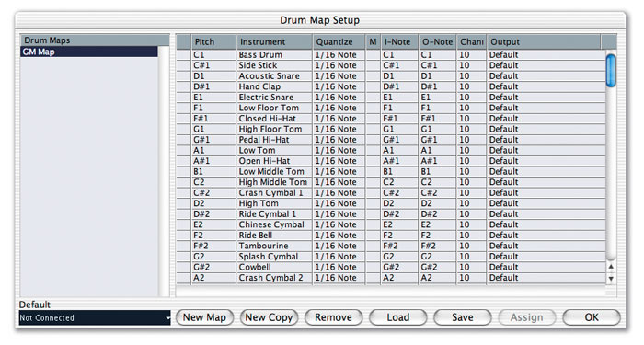Select the Acoustic Snare instrument name

coord(274,76)
